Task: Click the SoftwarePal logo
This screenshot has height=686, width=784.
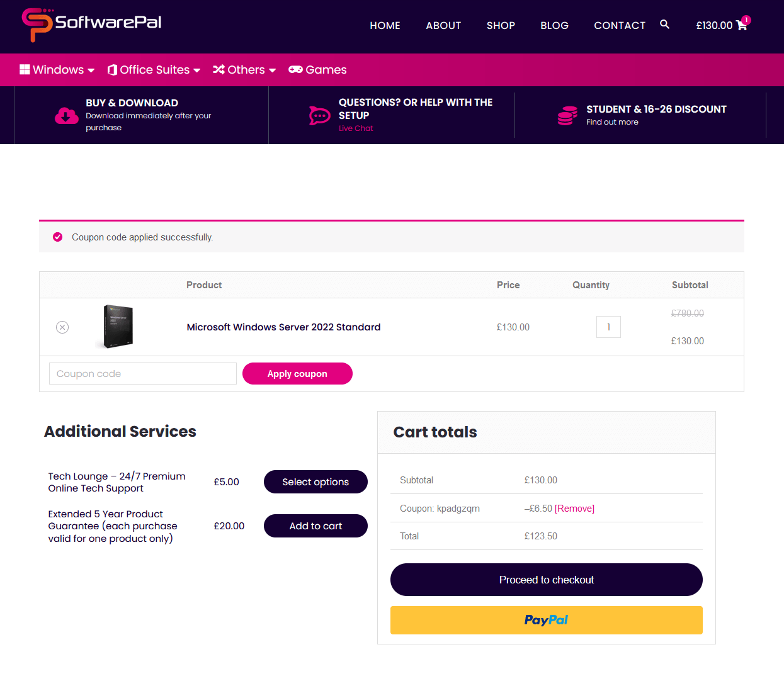Action: 92,25
